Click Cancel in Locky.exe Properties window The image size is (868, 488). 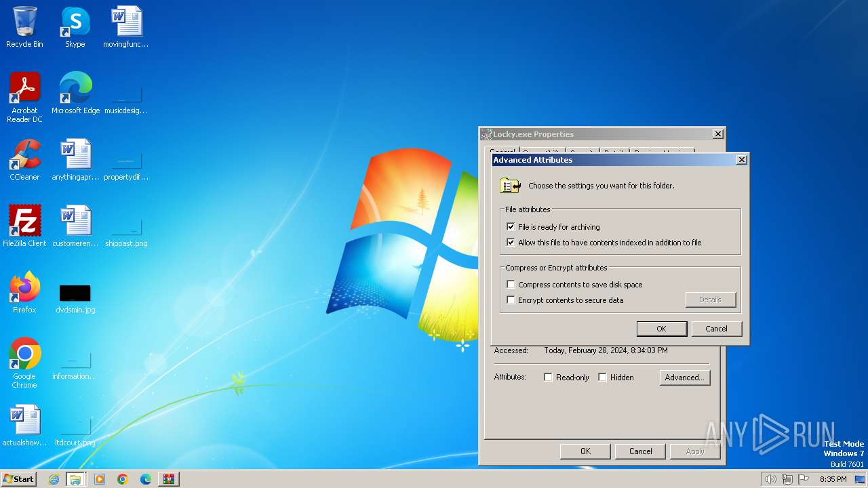640,451
